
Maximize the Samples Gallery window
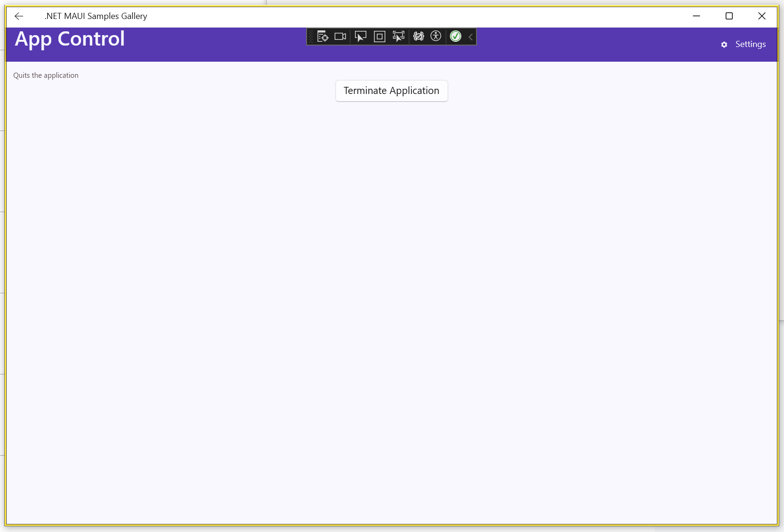pyautogui.click(x=729, y=16)
